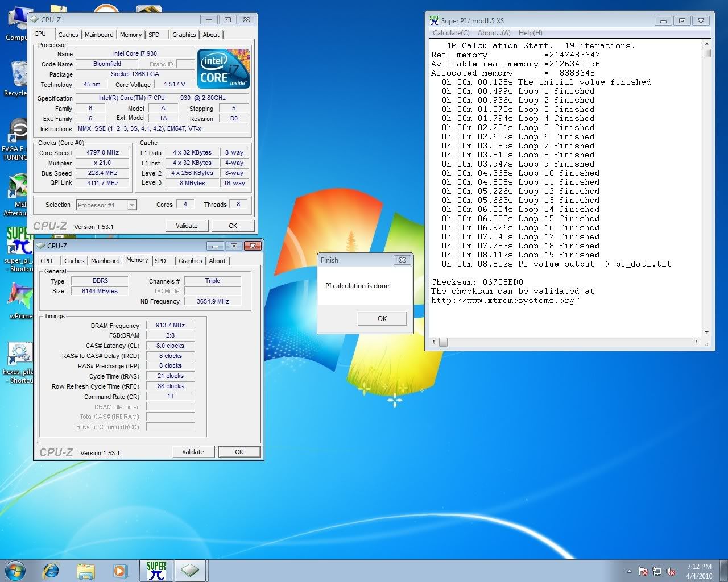Click the xtremesystems.org URL text
Viewport: 728px width, 582px height.
[505, 301]
